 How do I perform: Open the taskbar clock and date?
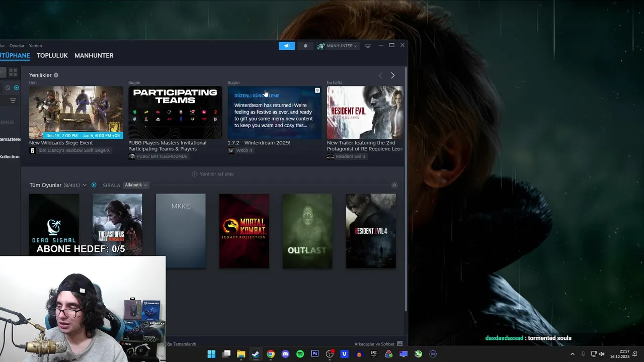[620, 354]
